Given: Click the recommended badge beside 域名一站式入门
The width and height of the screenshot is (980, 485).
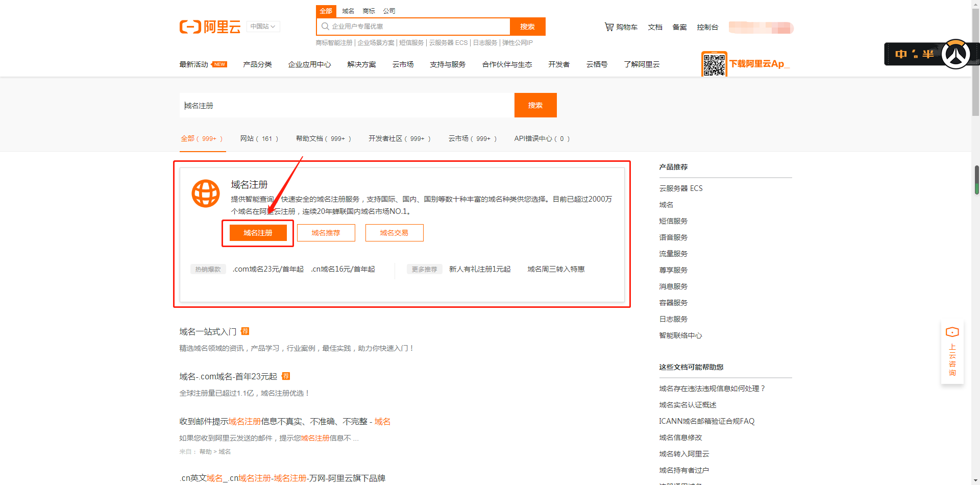Looking at the screenshot, I should pos(245,331).
